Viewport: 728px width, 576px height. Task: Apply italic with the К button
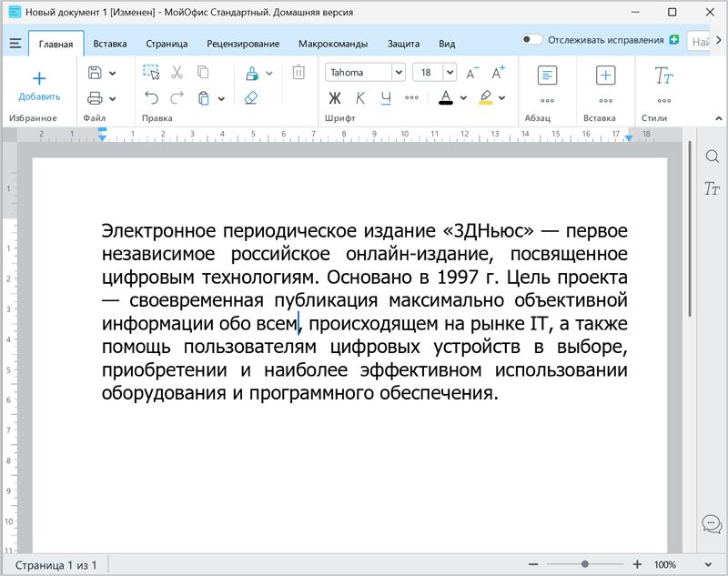(x=360, y=98)
